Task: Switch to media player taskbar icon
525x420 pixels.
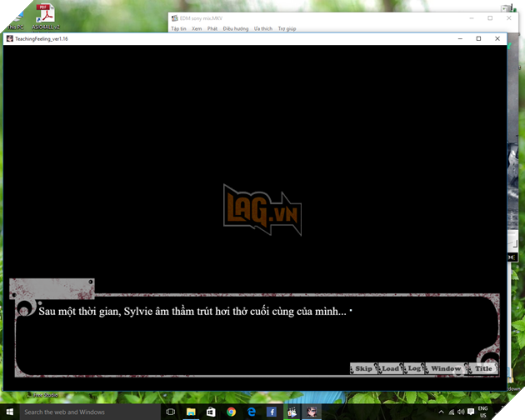Action: pyautogui.click(x=292, y=412)
